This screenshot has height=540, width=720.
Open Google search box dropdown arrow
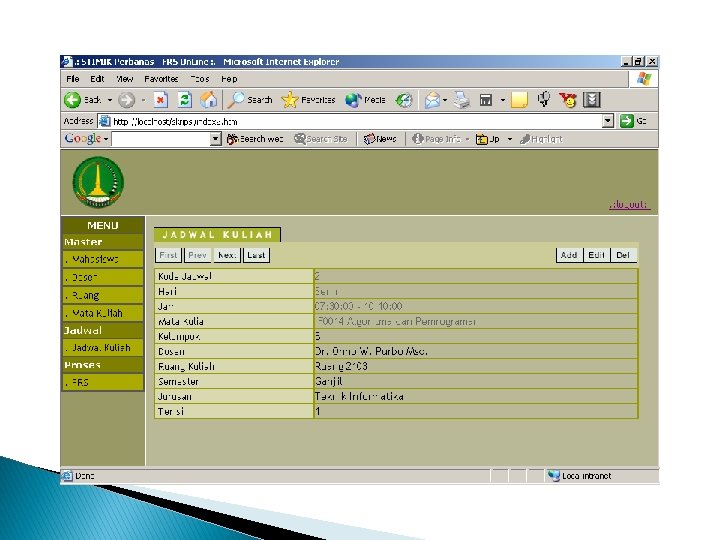pyautogui.click(x=216, y=139)
